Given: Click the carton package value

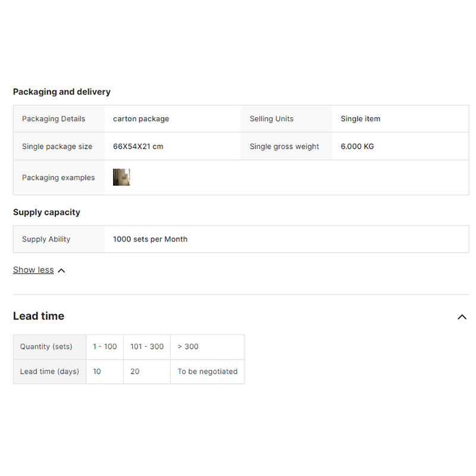Looking at the screenshot, I should 141,119.
